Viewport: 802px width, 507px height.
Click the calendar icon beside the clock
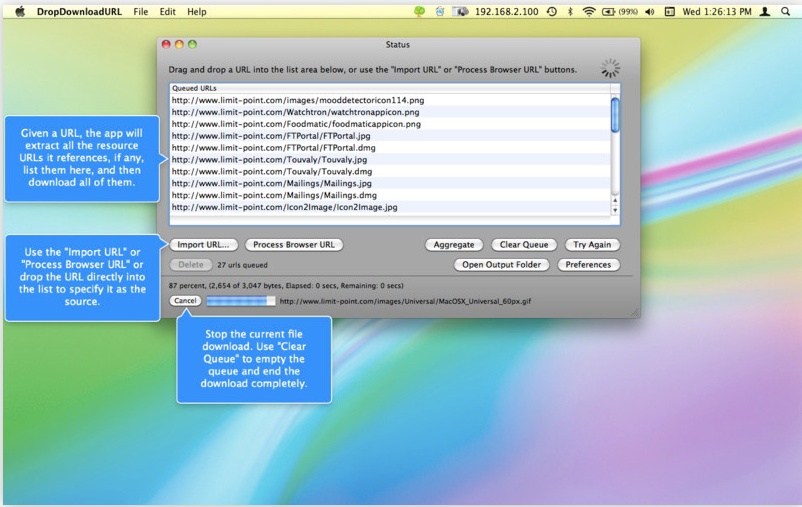[670, 11]
